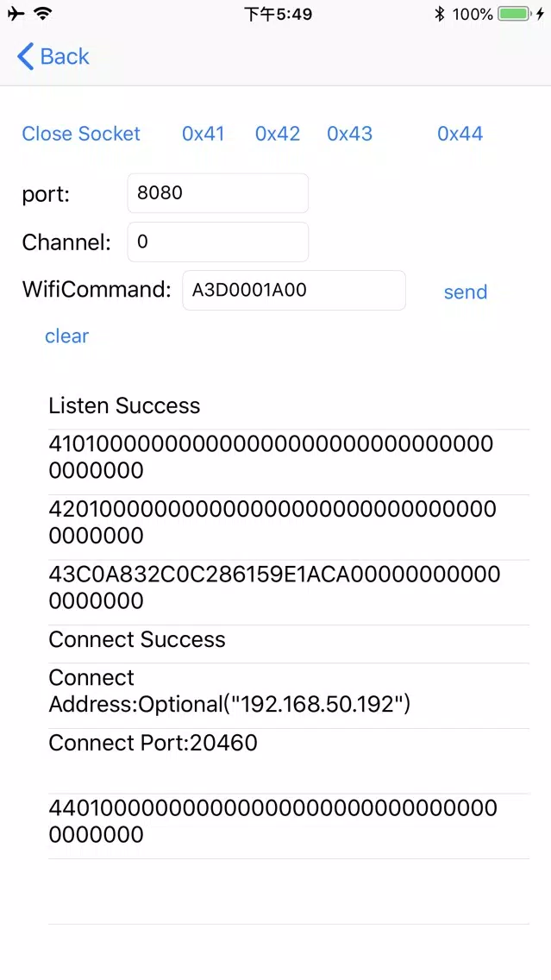
Task: Tap the 0x43 command button
Action: point(350,134)
